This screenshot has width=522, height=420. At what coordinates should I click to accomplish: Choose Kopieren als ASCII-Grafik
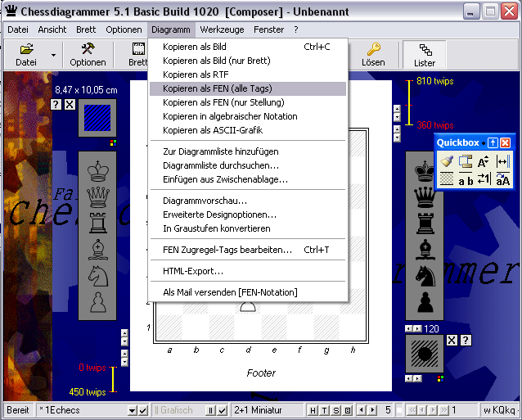[248, 130]
